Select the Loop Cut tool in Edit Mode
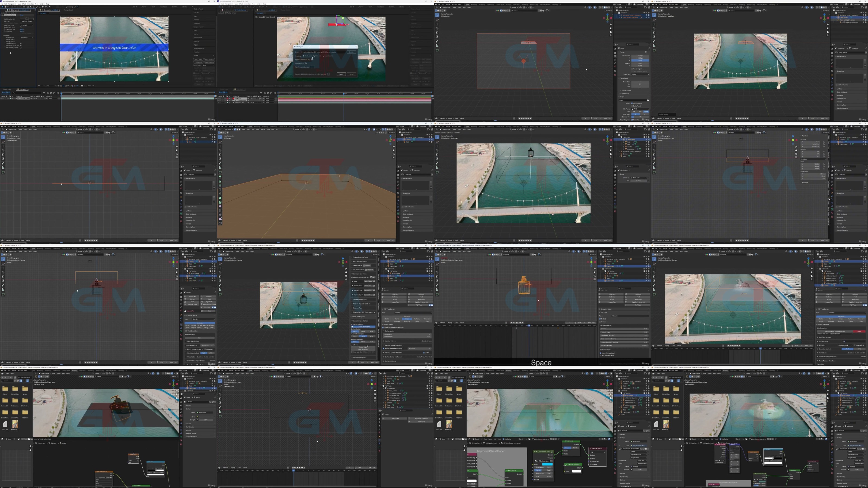868x488 pixels. point(220,190)
